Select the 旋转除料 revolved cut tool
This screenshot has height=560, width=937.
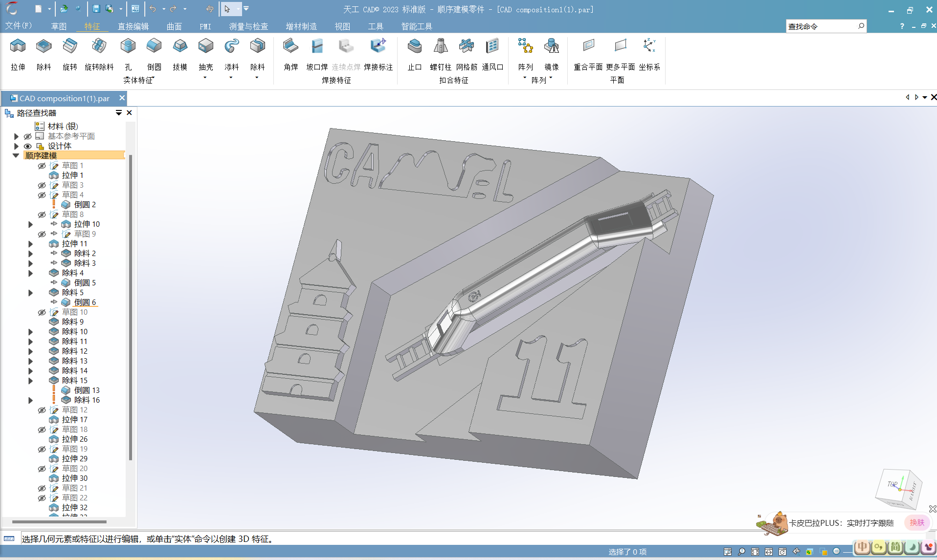(x=99, y=54)
